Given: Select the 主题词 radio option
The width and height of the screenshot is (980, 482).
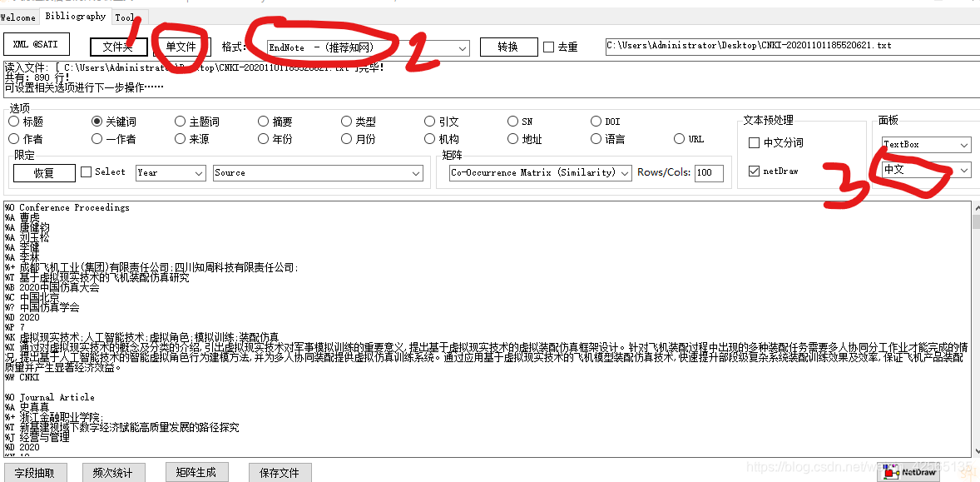Looking at the screenshot, I should pyautogui.click(x=180, y=122).
